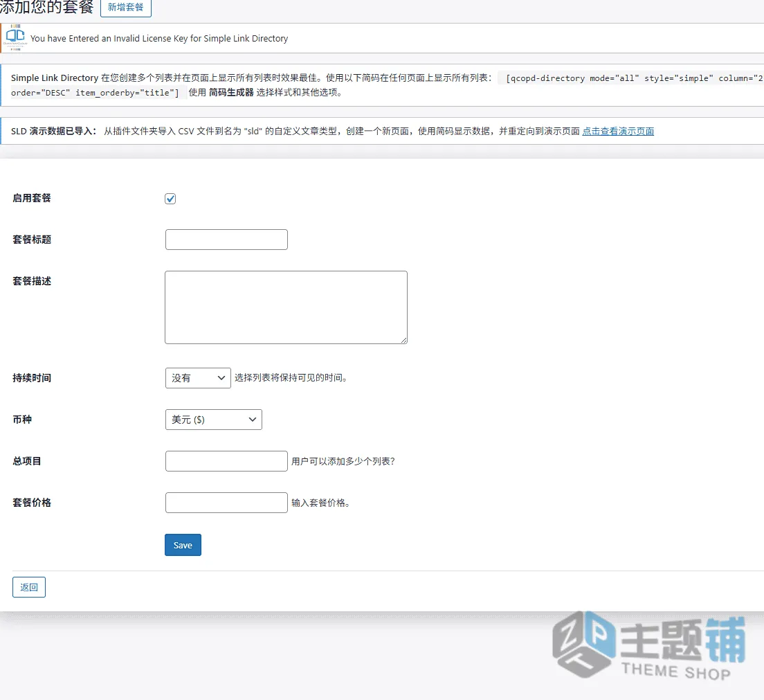764x700 pixels.
Task: Toggle the 启用套餐 checkbox
Action: 170,199
